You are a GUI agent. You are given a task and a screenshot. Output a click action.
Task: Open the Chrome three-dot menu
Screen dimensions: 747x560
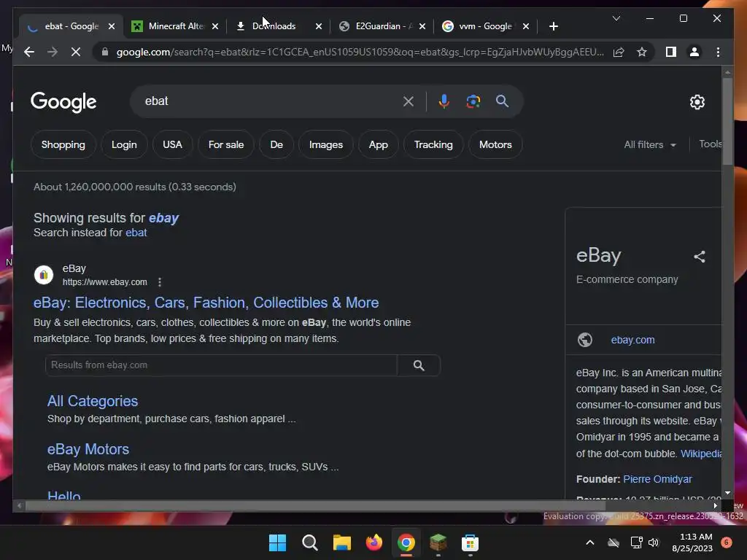tap(718, 52)
